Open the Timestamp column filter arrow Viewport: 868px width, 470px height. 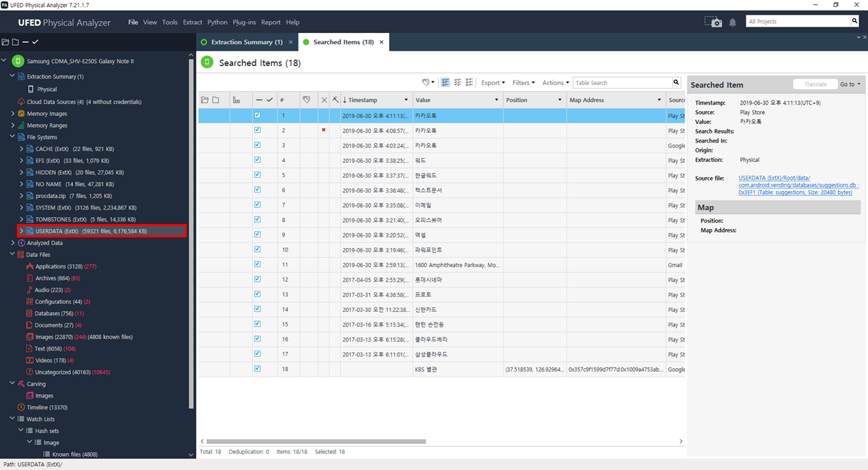[406, 100]
